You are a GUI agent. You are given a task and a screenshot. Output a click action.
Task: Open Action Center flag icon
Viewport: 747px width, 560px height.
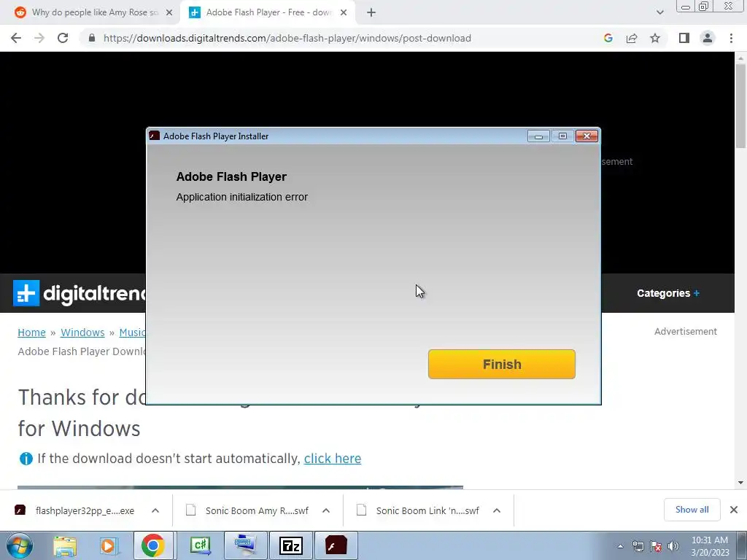click(x=656, y=546)
